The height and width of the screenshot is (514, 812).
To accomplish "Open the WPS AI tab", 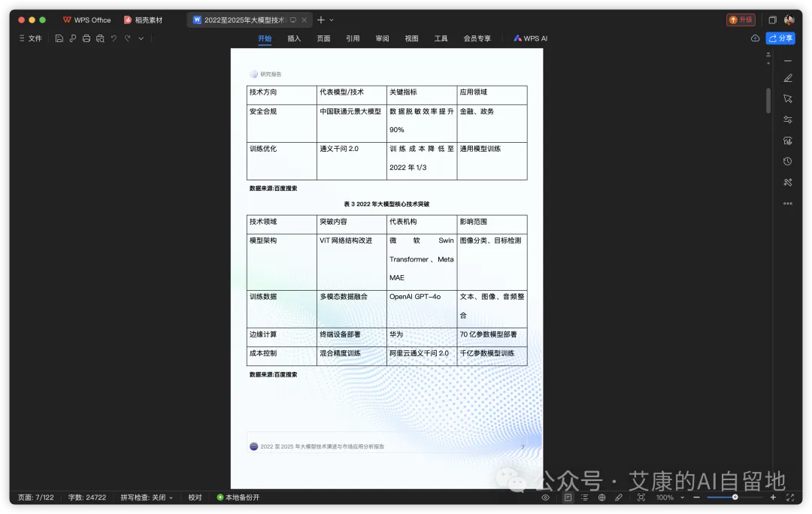I will pos(530,38).
